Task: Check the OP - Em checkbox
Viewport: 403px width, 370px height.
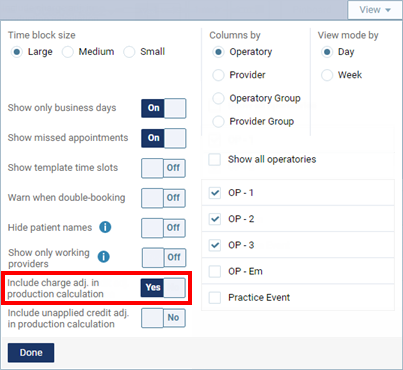Action: click(x=215, y=271)
